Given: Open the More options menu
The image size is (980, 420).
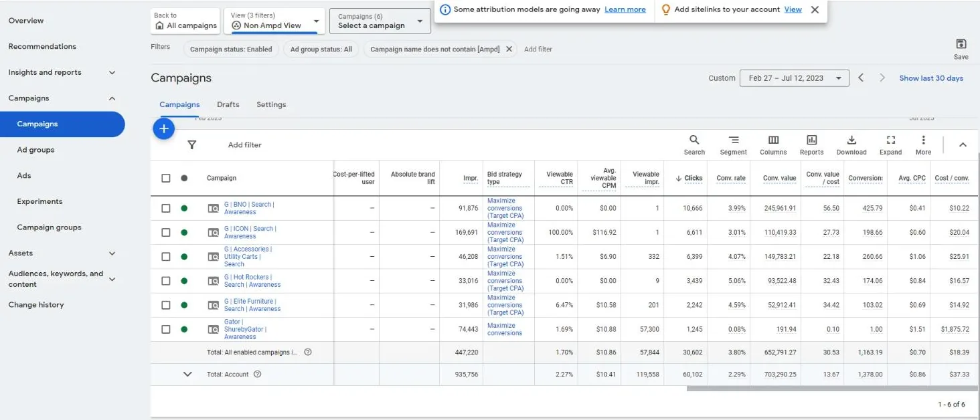Looking at the screenshot, I should [x=924, y=144].
